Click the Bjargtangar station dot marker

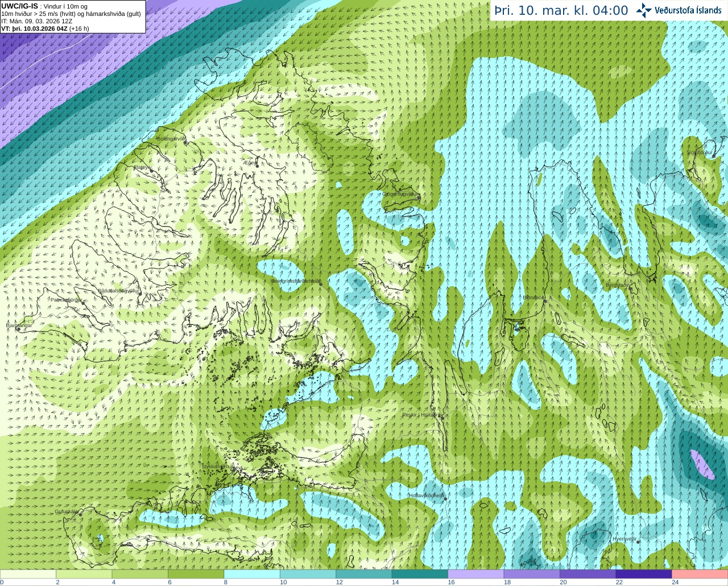pyautogui.click(x=18, y=329)
